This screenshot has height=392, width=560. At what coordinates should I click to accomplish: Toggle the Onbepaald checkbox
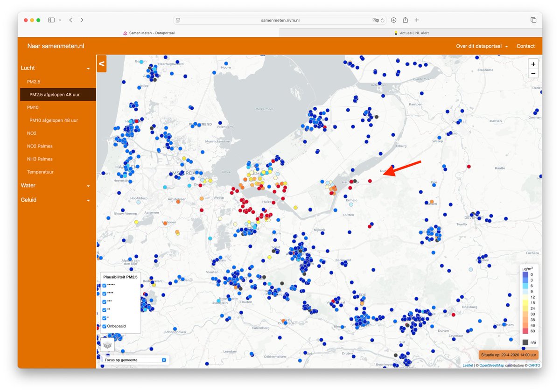104,326
